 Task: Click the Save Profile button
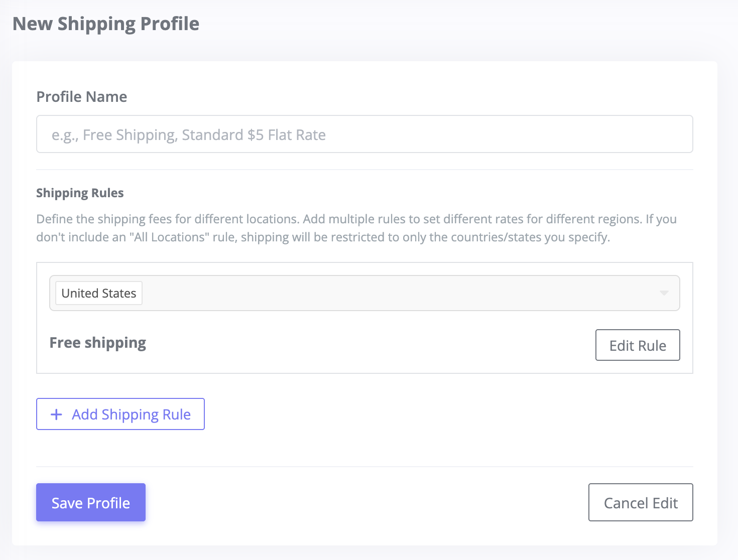[x=90, y=502]
